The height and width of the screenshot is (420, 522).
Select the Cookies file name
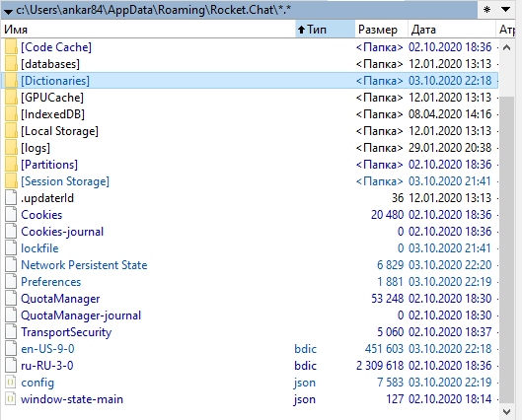tap(41, 215)
